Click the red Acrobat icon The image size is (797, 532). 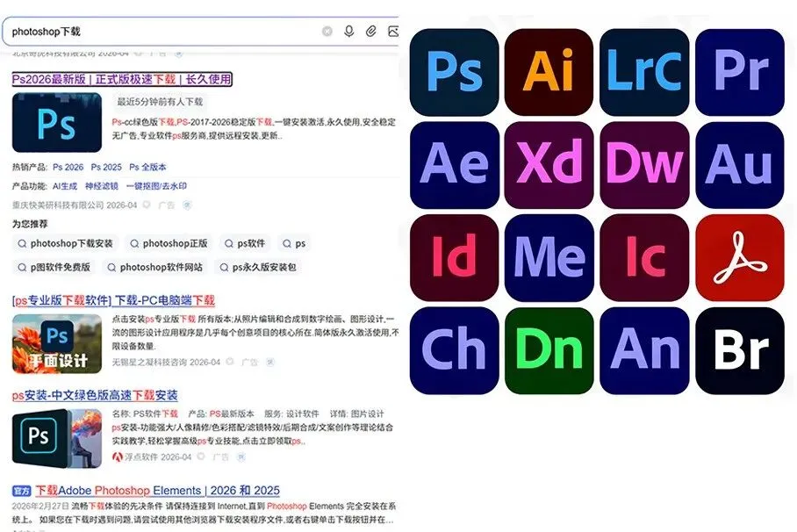[x=740, y=257]
